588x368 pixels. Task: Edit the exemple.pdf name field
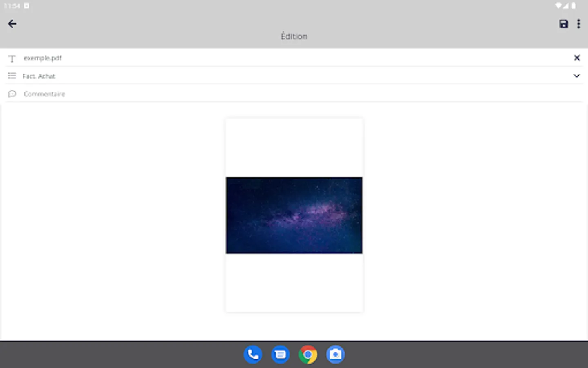click(x=294, y=58)
